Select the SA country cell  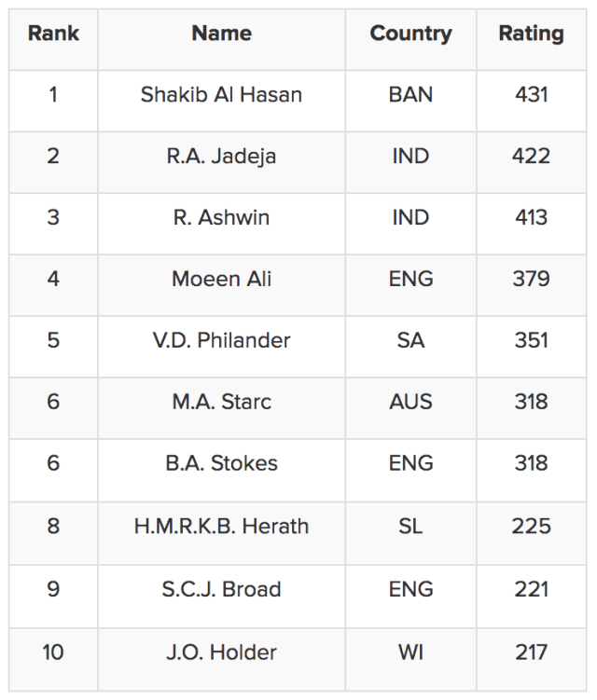click(x=410, y=341)
